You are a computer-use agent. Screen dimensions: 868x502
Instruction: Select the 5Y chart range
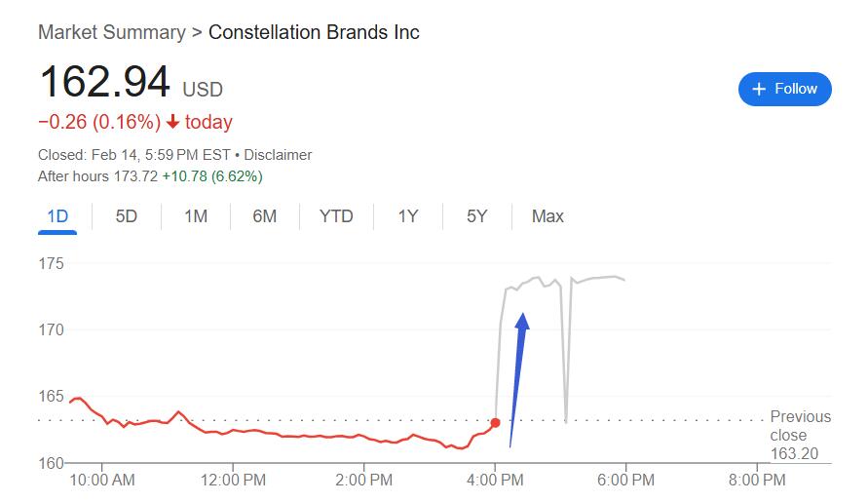(x=476, y=216)
